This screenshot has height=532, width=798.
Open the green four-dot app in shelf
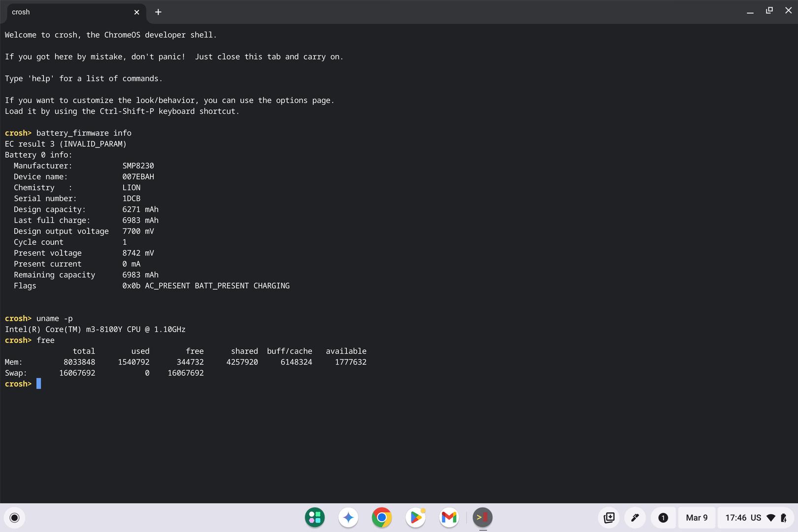(315, 518)
